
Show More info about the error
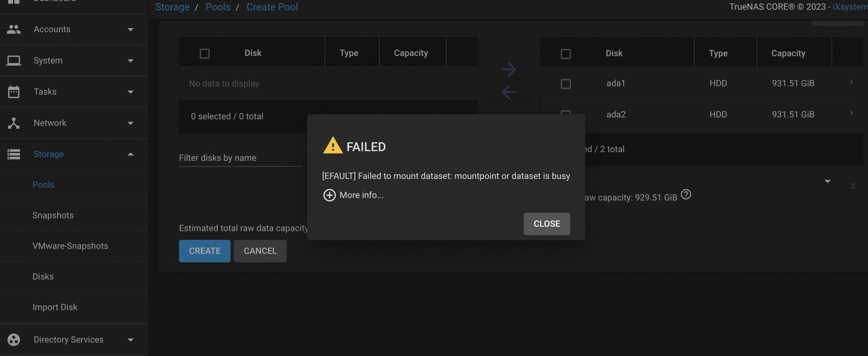click(x=361, y=195)
